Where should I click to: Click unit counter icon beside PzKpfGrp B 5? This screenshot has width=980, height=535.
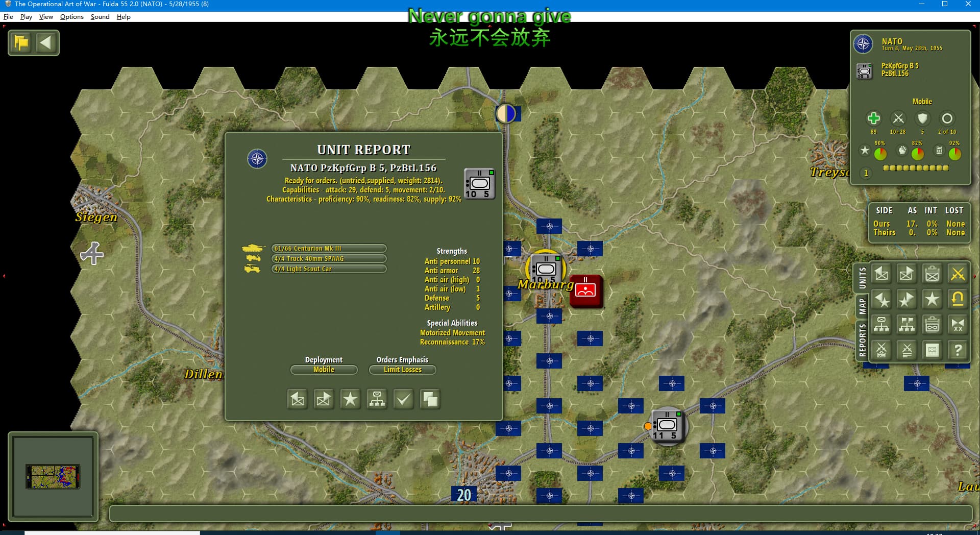(864, 70)
